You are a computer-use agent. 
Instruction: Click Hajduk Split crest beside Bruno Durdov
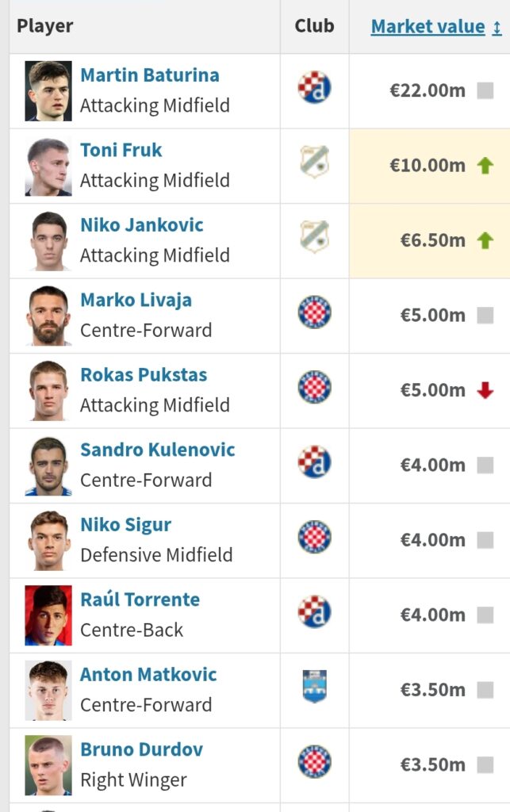(x=314, y=761)
